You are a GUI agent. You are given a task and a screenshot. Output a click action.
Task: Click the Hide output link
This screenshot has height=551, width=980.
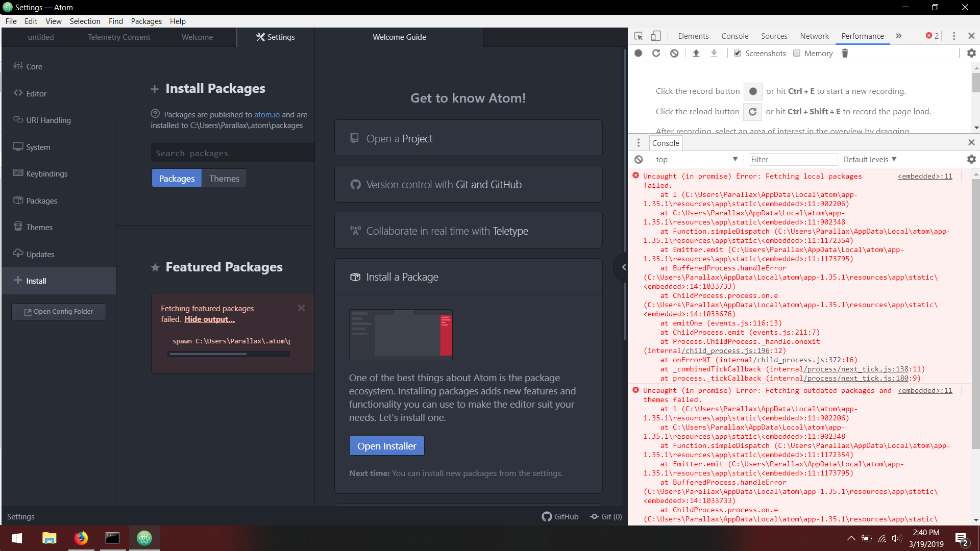click(x=209, y=319)
